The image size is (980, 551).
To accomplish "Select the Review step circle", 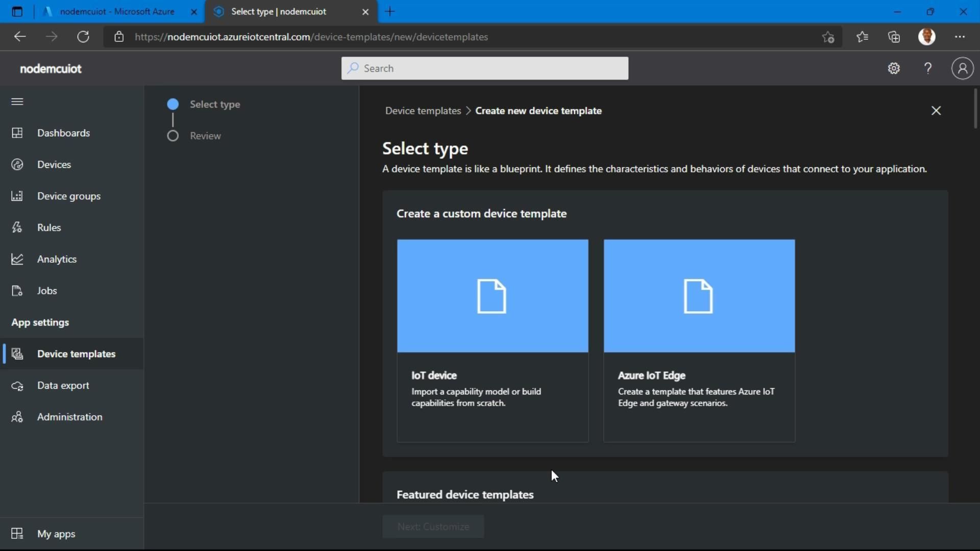I will 173,136.
